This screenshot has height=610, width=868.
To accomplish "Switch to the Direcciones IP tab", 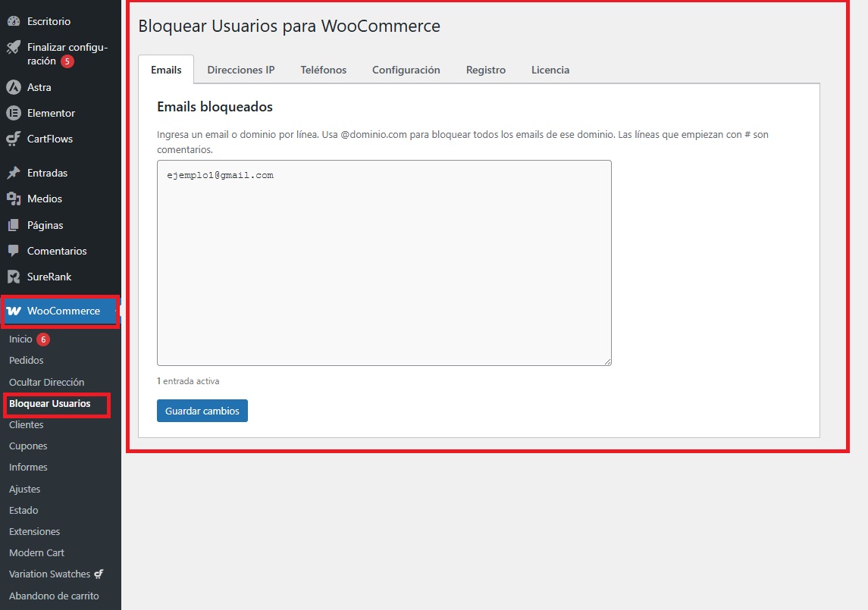I will coord(240,70).
